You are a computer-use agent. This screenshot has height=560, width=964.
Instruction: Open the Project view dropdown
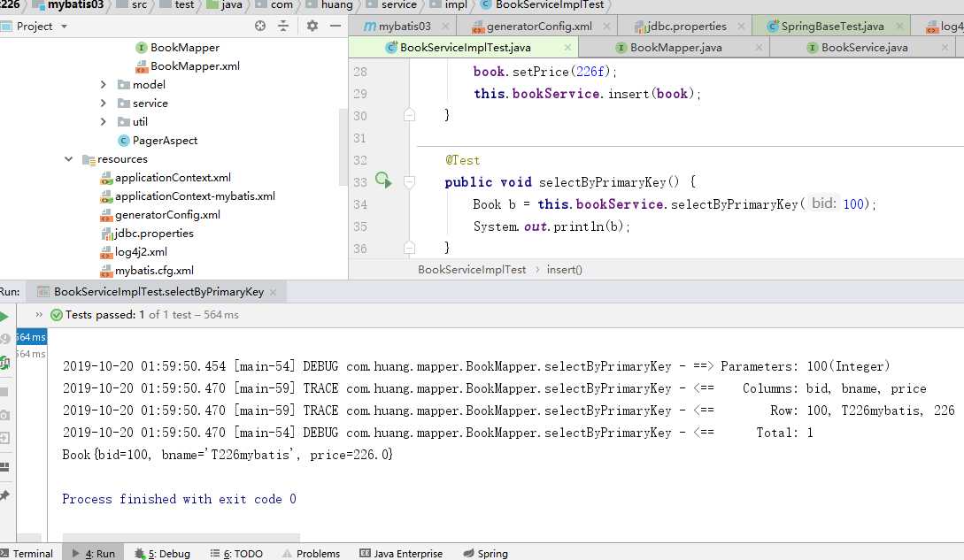pos(64,27)
